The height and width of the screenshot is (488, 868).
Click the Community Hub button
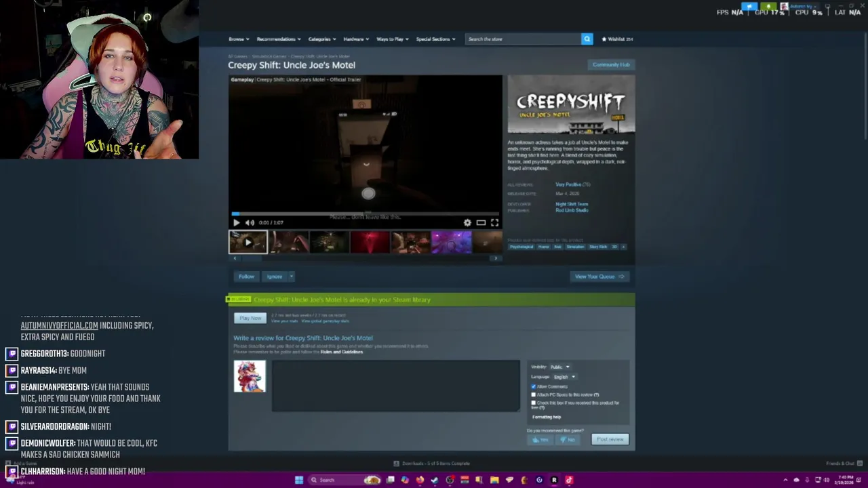pos(611,64)
